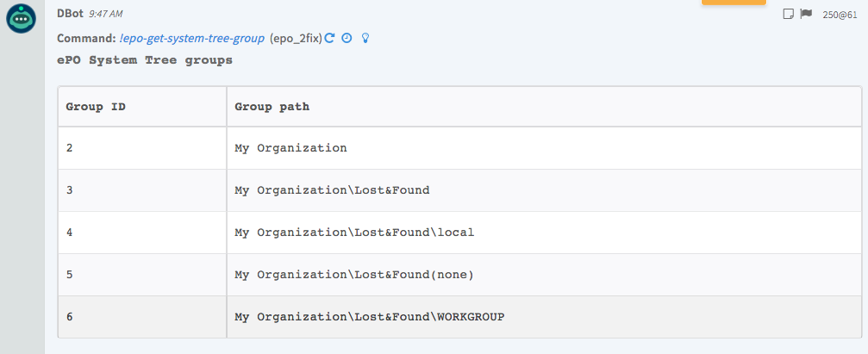Click the orange button at the top

tap(734, 3)
